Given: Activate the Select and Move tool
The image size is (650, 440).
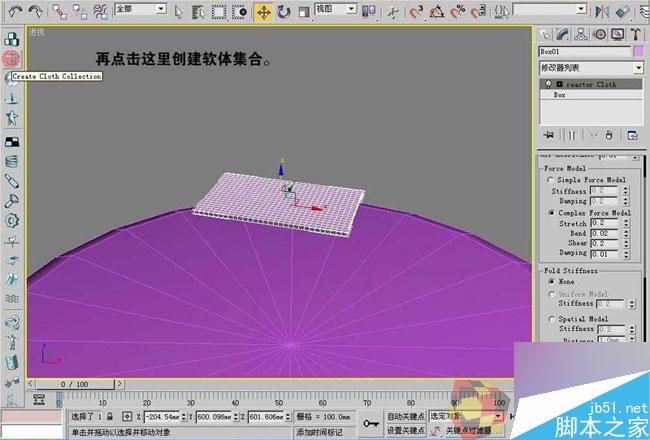Looking at the screenshot, I should tap(263, 12).
